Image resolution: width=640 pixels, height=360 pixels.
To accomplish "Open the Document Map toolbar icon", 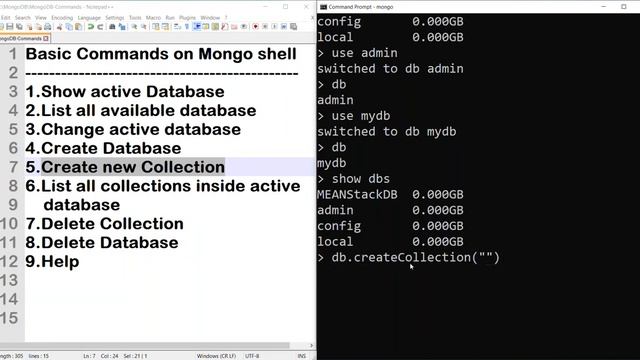I will [x=215, y=27].
